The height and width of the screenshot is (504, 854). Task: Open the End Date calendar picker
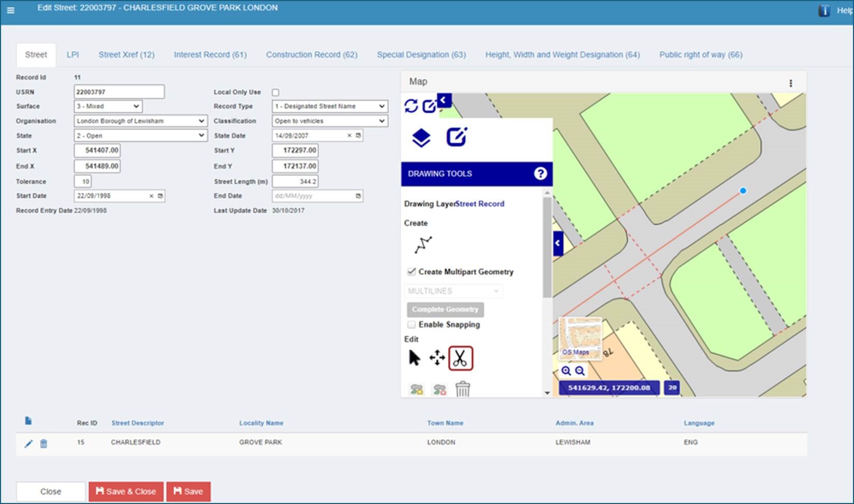tap(358, 196)
